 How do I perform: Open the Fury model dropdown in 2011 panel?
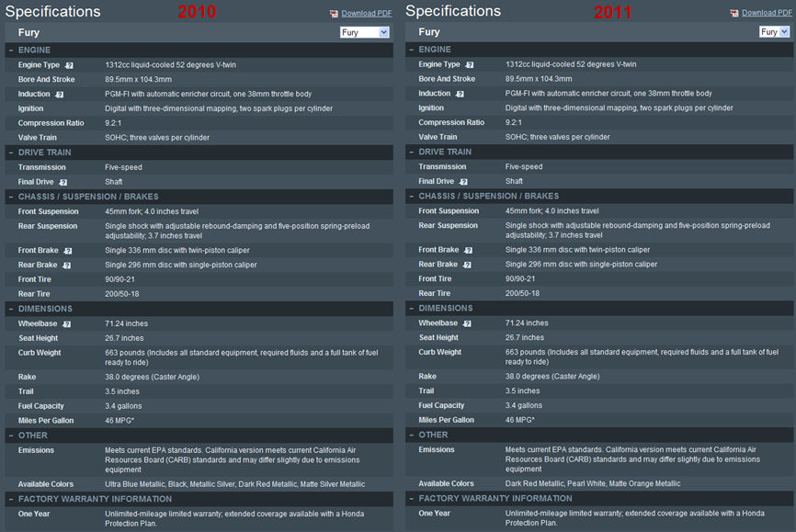click(775, 32)
